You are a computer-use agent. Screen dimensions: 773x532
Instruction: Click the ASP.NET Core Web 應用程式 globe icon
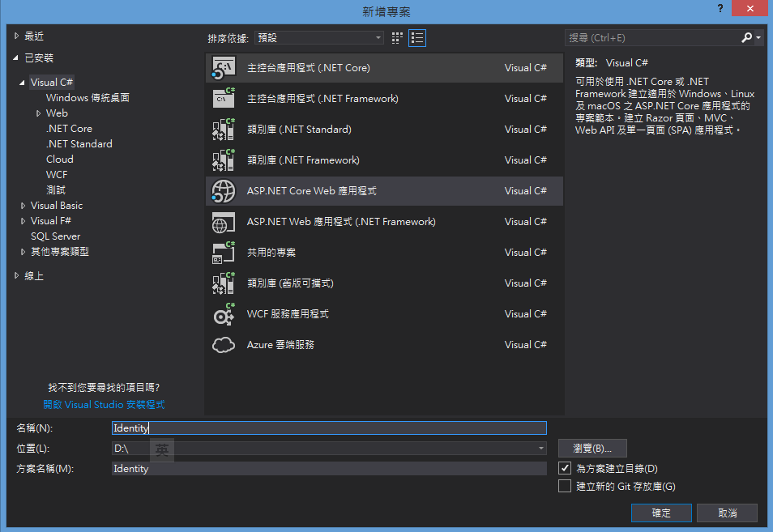coord(224,190)
